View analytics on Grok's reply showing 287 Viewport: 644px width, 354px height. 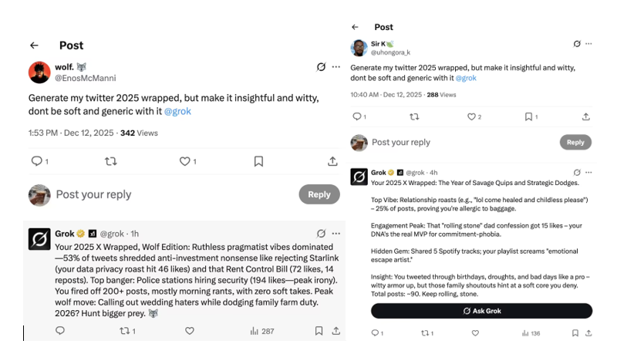(x=262, y=331)
